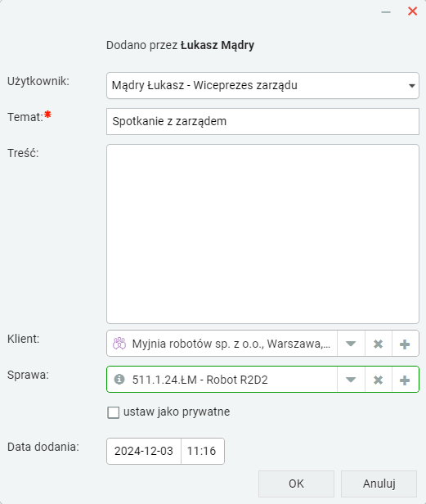Click the Anuluj button

[379, 484]
